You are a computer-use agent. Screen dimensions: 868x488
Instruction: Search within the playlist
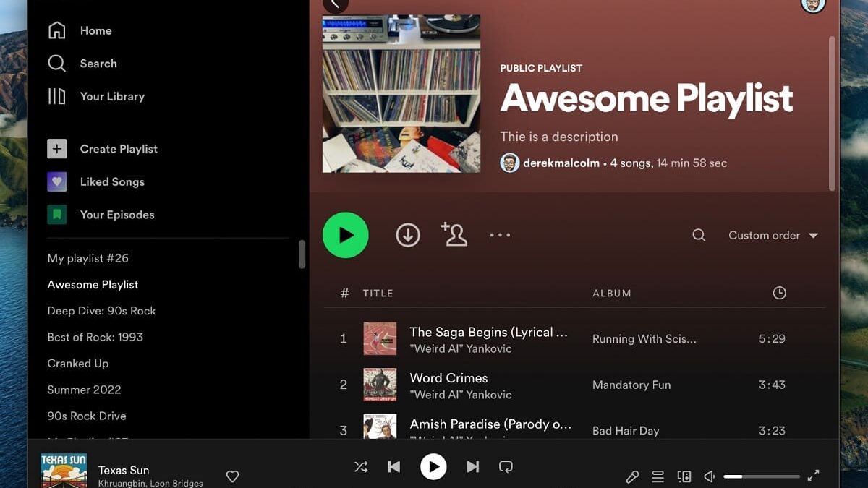coord(699,235)
